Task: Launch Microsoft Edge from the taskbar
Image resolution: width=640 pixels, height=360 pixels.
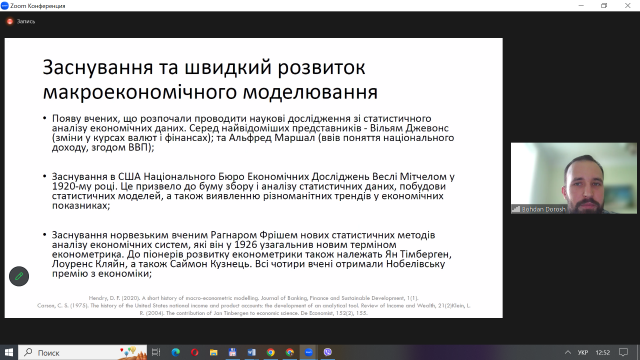Action: pyautogui.click(x=176, y=352)
